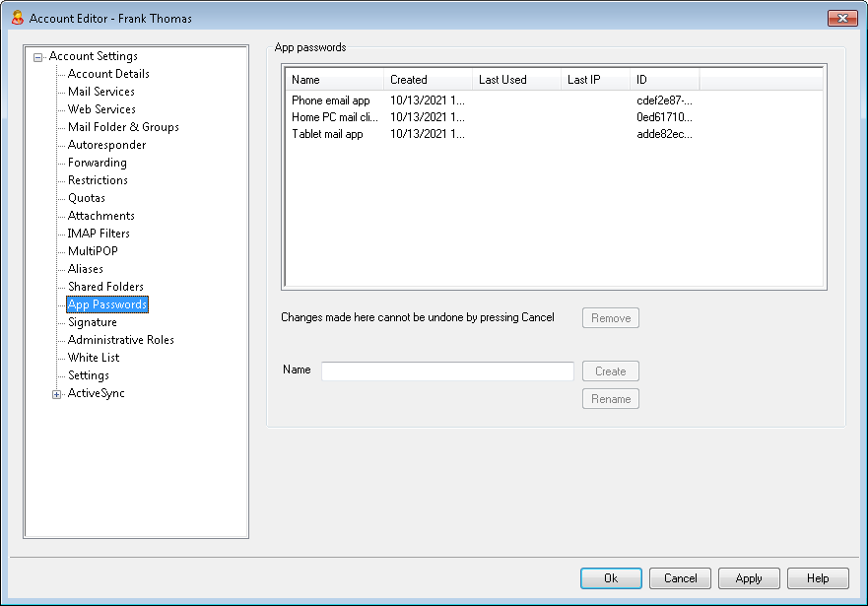Go to the Autoresponder settings page

point(106,145)
